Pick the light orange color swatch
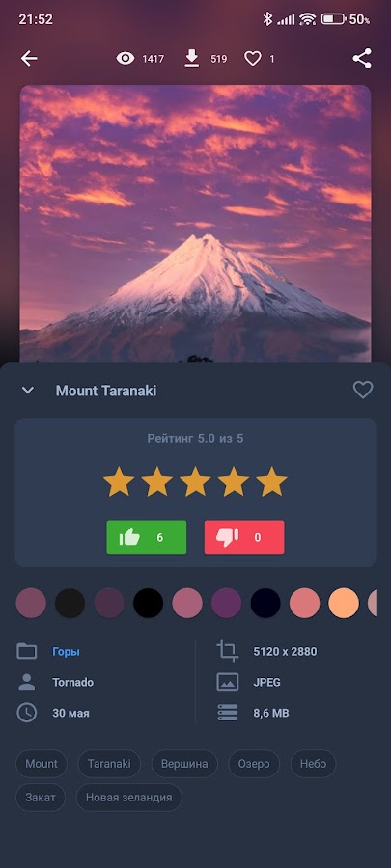This screenshot has width=391, height=868. tap(344, 603)
